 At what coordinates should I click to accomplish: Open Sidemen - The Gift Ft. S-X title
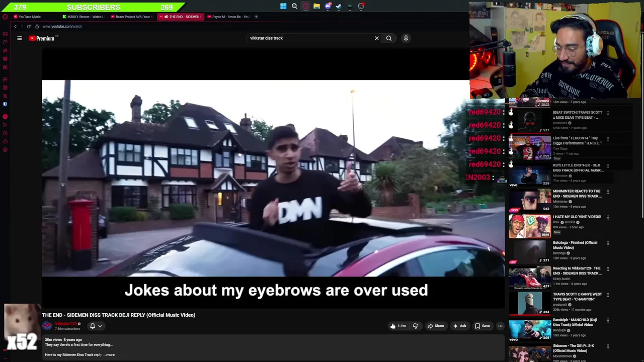point(574,348)
